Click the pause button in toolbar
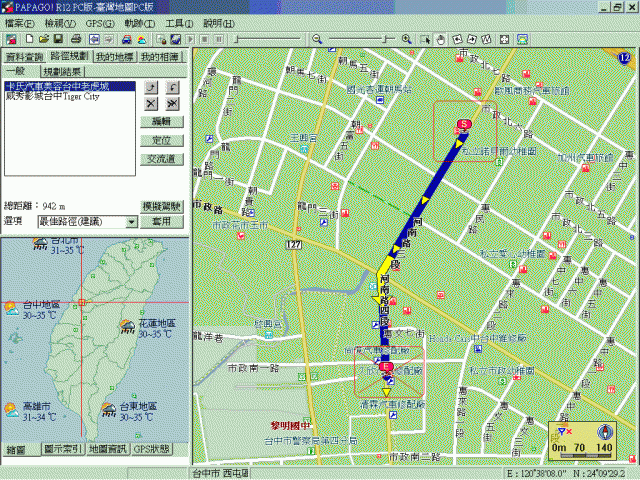The width and height of the screenshot is (640, 480). (220, 39)
